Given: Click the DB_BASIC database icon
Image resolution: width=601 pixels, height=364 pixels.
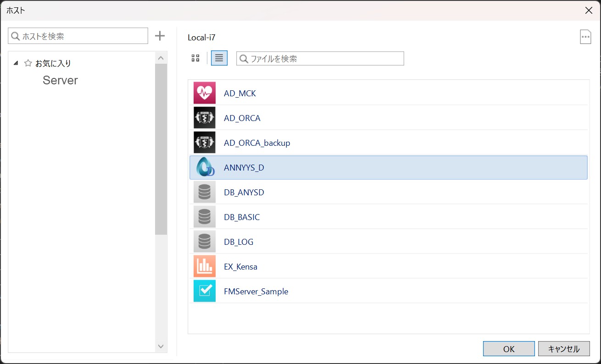Looking at the screenshot, I should click(x=205, y=217).
